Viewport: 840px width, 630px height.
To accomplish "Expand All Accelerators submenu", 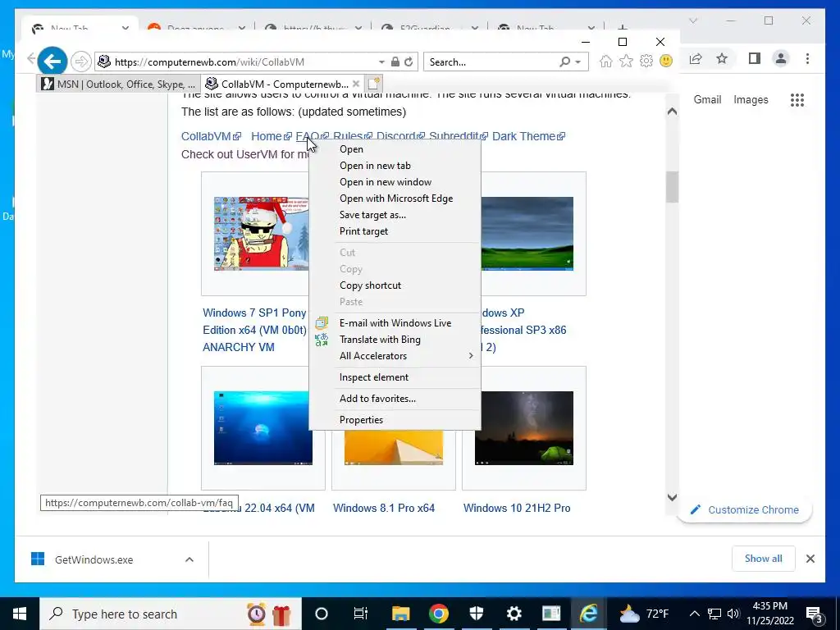I will (395, 356).
